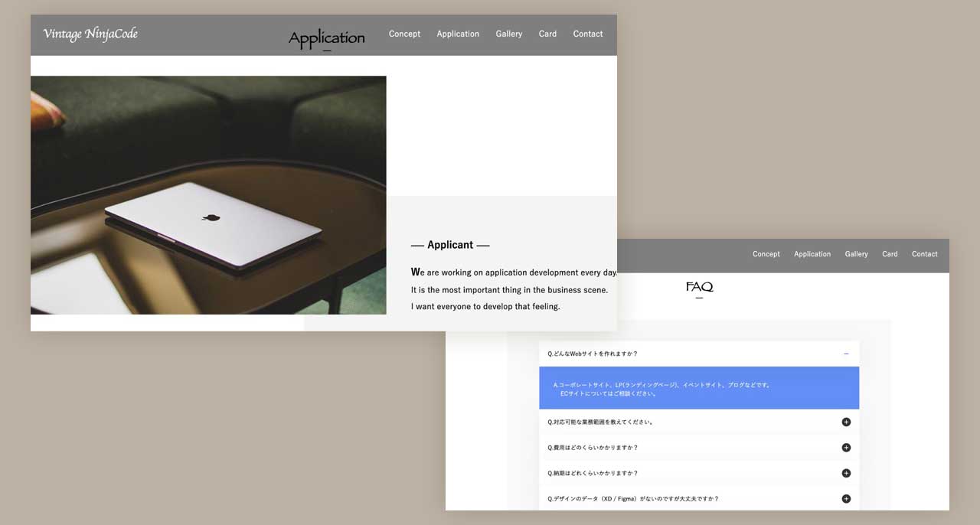Click Contact in the Application page header
This screenshot has width=980, height=525.
click(588, 34)
